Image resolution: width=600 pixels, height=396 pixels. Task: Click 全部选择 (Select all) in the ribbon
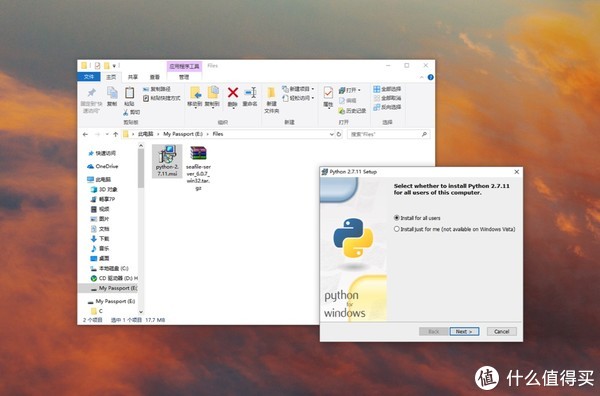(387, 89)
